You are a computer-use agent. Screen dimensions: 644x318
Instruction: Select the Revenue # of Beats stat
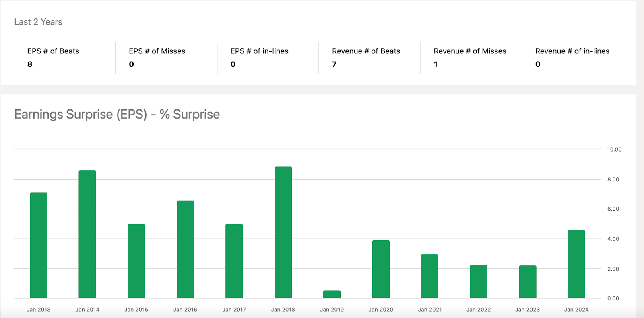click(366, 57)
